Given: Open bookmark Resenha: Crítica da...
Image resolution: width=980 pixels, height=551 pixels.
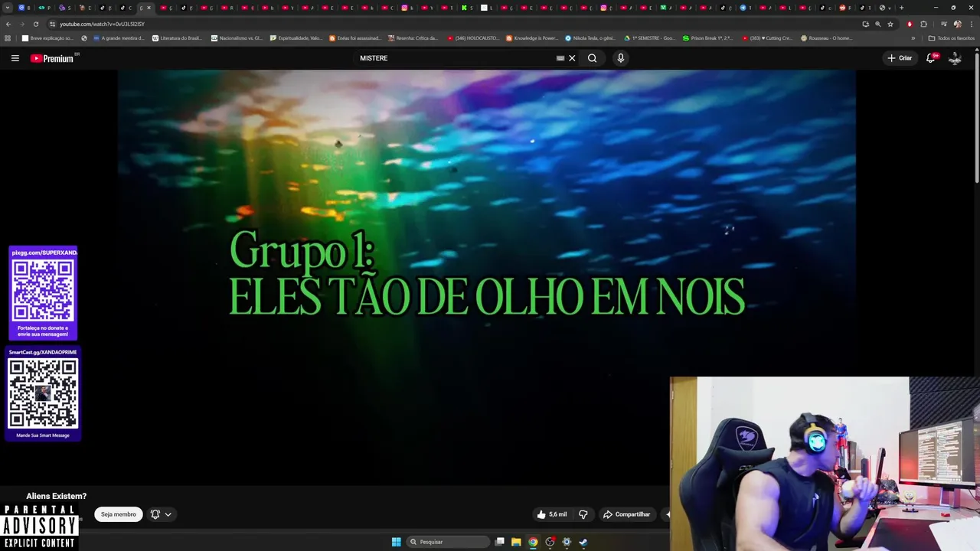Looking at the screenshot, I should click(413, 37).
